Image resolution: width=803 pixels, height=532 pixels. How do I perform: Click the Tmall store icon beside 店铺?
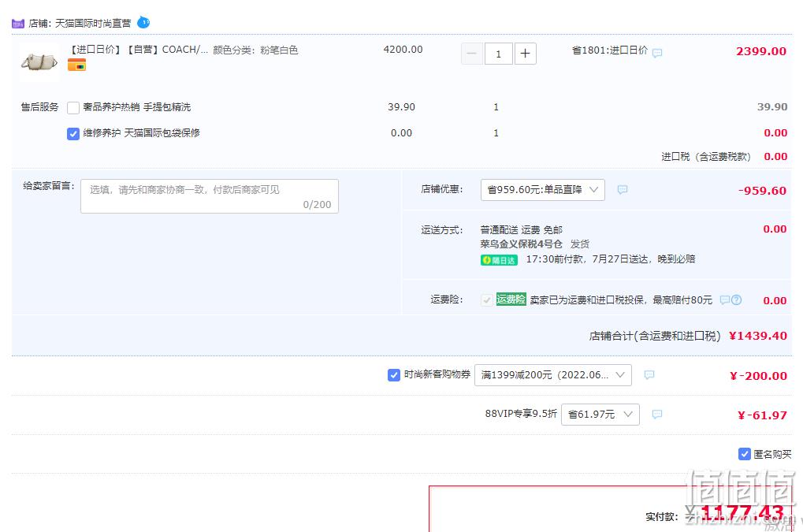pyautogui.click(x=18, y=24)
